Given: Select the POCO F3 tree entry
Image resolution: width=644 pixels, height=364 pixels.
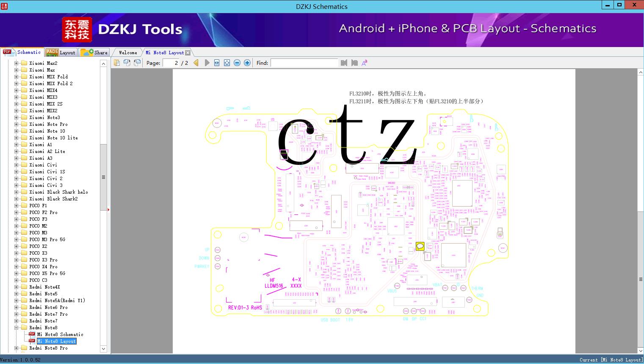Looking at the screenshot, I should point(38,219).
